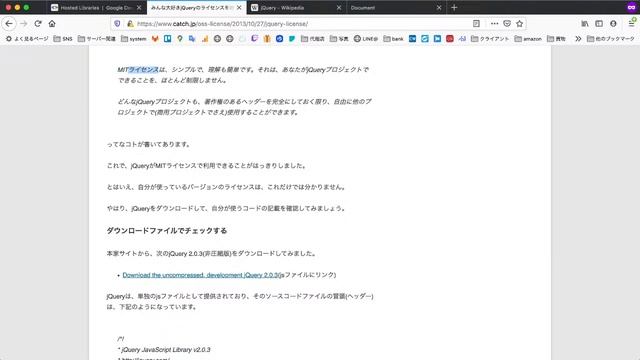Open the Firefox hamburger menu
Image resolution: width=640 pixels, height=360 pixels.
click(x=631, y=24)
